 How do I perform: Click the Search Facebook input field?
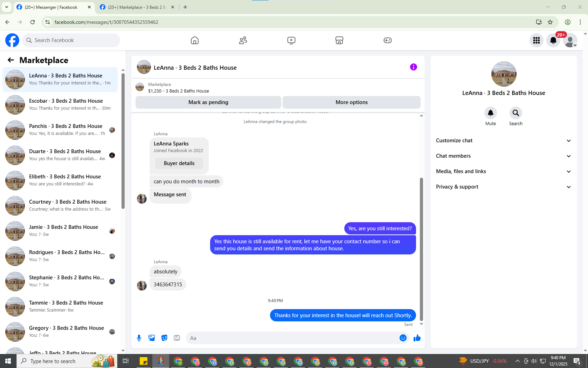pyautogui.click(x=71, y=40)
